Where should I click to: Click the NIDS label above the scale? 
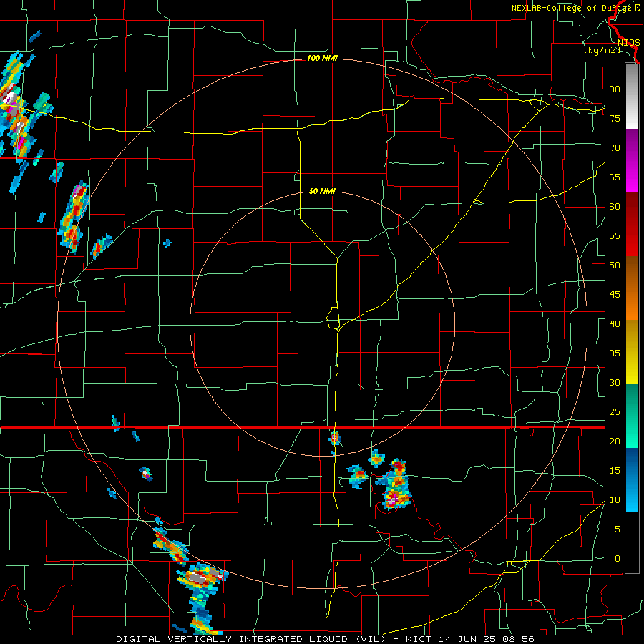[628, 43]
